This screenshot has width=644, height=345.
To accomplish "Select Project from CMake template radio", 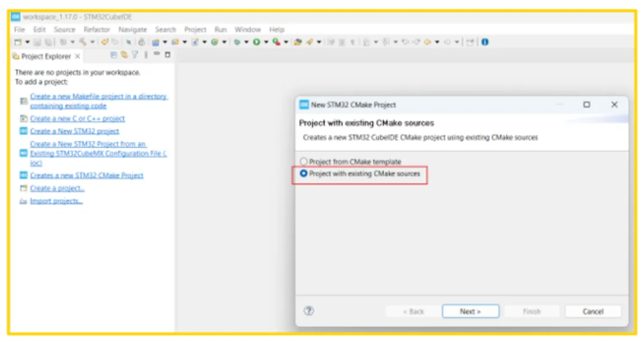I will 304,161.
